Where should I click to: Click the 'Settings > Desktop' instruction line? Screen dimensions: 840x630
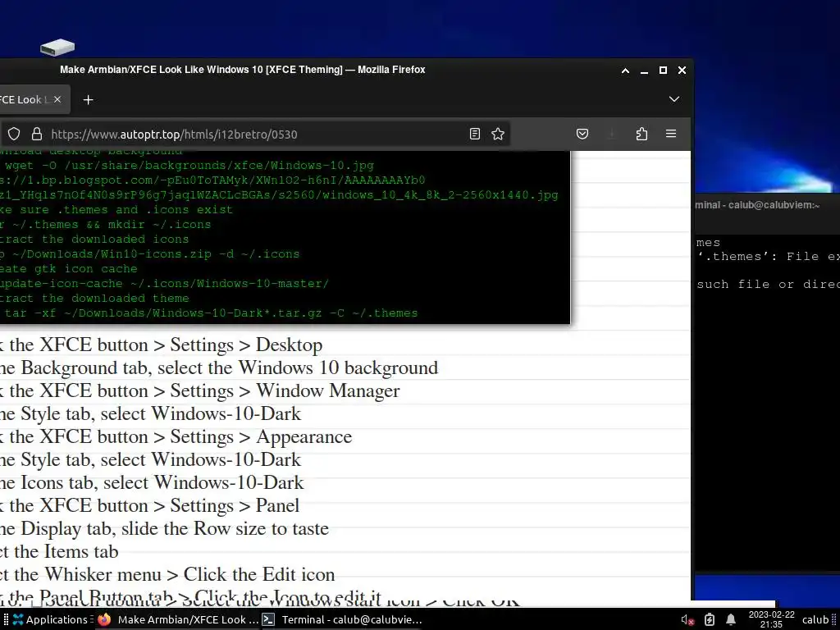pyautogui.click(x=162, y=345)
